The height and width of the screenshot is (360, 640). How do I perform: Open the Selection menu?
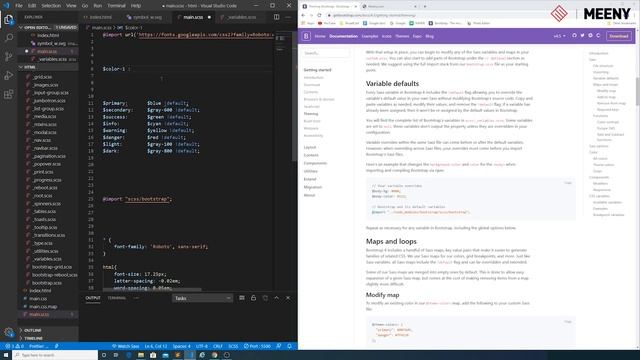pos(51,6)
